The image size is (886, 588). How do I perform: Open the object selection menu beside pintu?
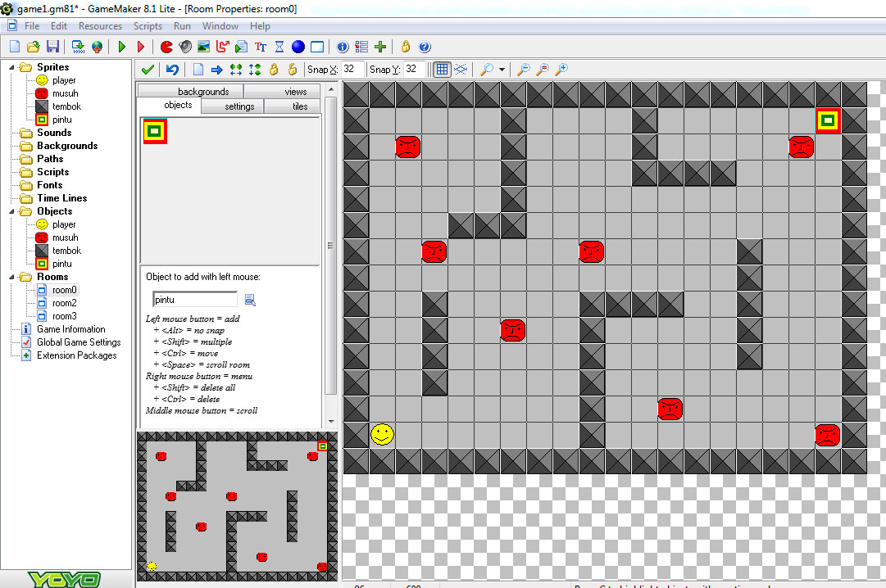(250, 300)
